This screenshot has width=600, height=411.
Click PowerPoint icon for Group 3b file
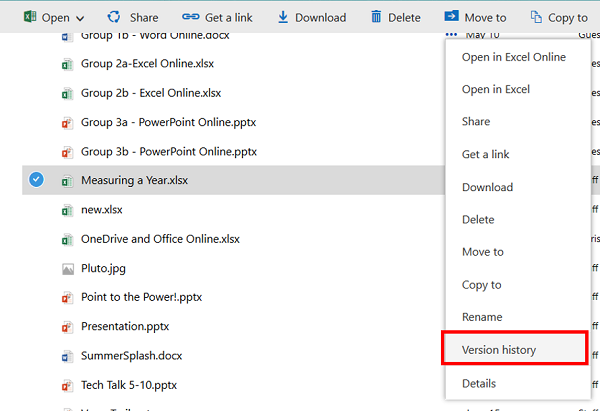click(x=67, y=152)
